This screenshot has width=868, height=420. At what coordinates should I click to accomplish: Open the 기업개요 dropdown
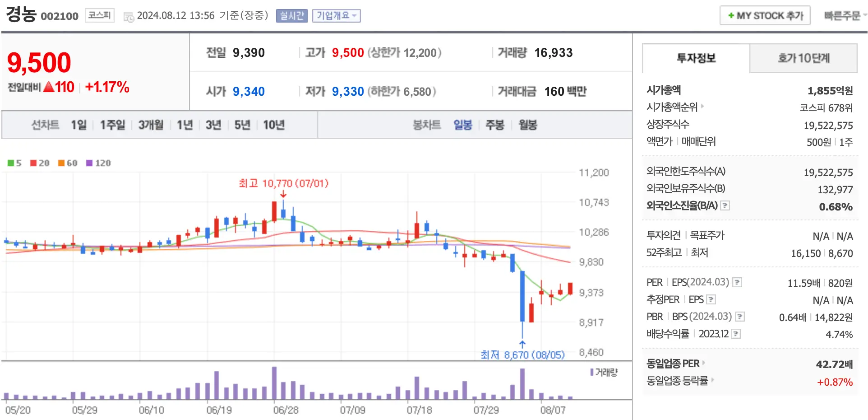click(336, 15)
